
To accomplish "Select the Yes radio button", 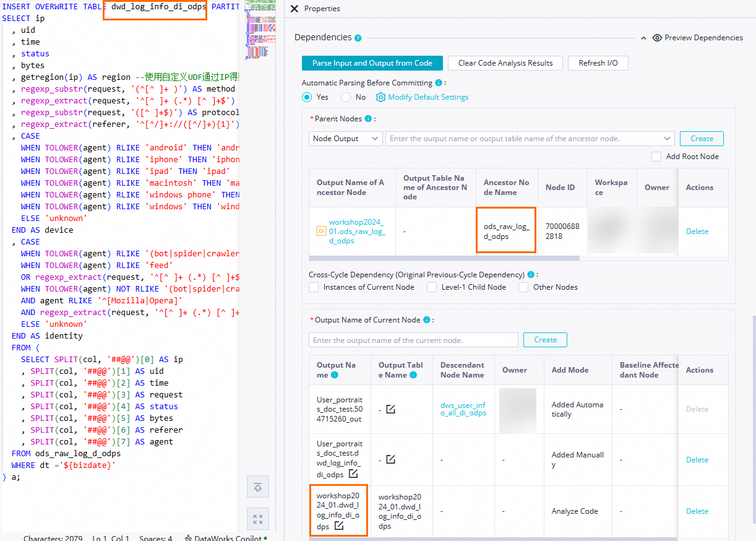I will tap(307, 97).
